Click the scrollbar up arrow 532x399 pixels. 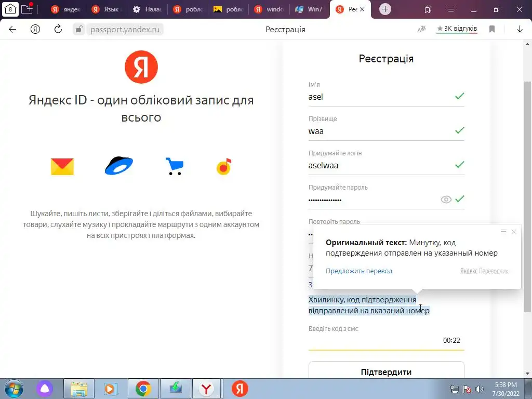click(x=527, y=45)
